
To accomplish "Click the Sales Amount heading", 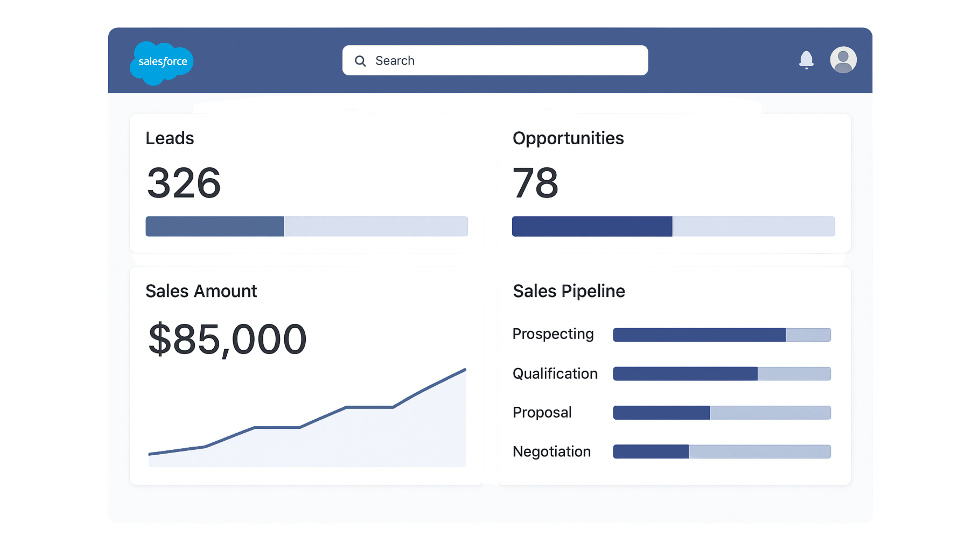I will pos(201,291).
